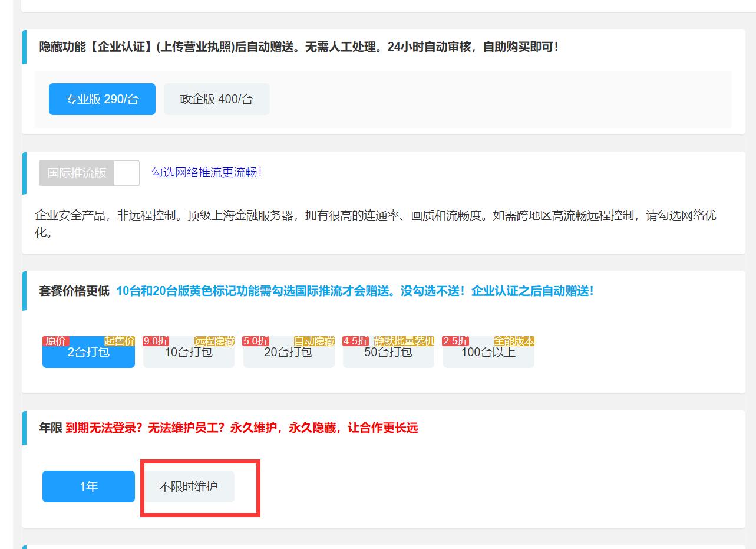Click the white checkbox beside 国际推流版
756x549 pixels.
point(127,173)
